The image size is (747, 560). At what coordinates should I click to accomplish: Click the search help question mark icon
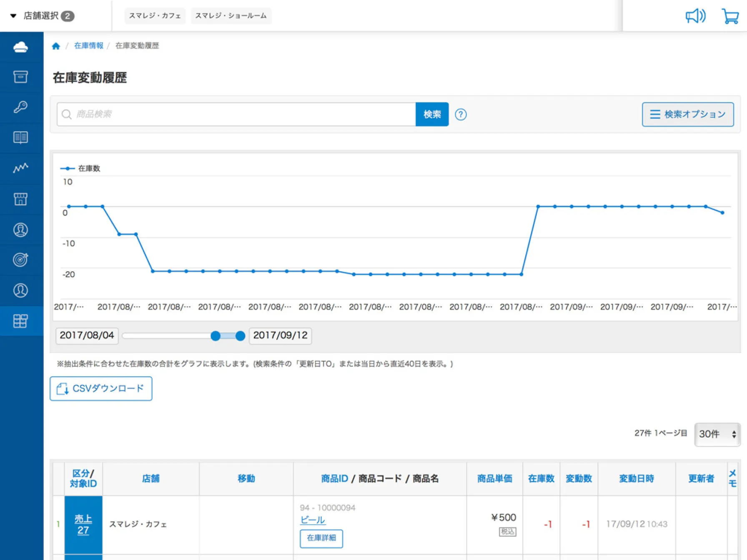(x=461, y=114)
